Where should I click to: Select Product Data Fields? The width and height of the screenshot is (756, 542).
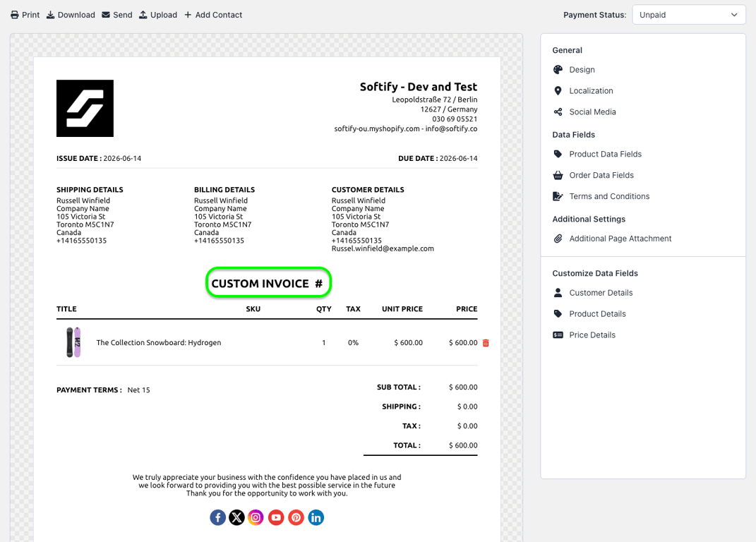[x=605, y=155]
